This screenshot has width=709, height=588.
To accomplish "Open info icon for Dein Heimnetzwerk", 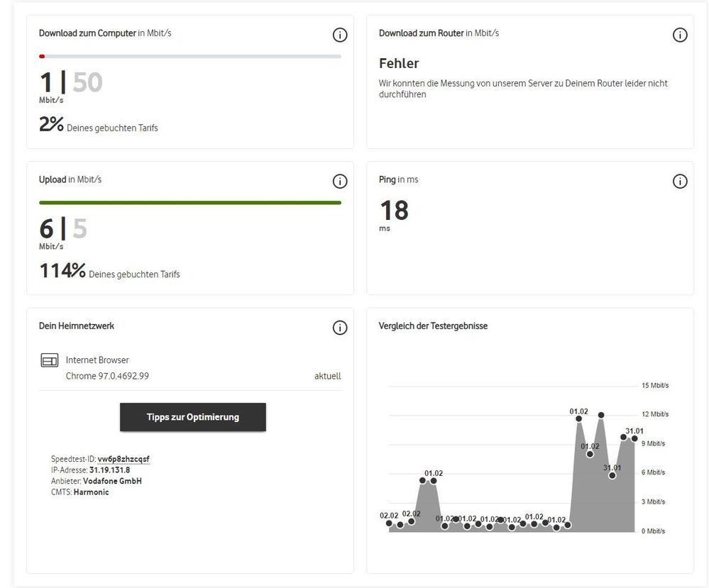I will click(x=339, y=328).
